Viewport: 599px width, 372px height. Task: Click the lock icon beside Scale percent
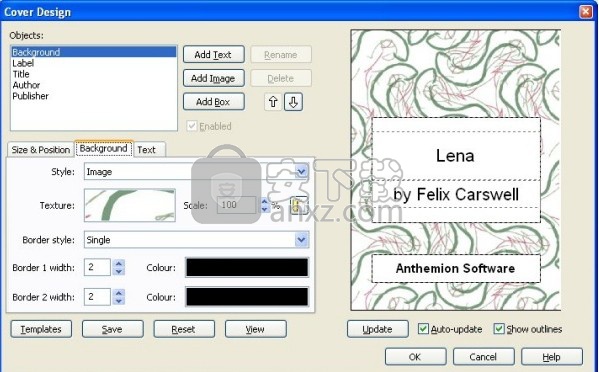pyautogui.click(x=299, y=205)
